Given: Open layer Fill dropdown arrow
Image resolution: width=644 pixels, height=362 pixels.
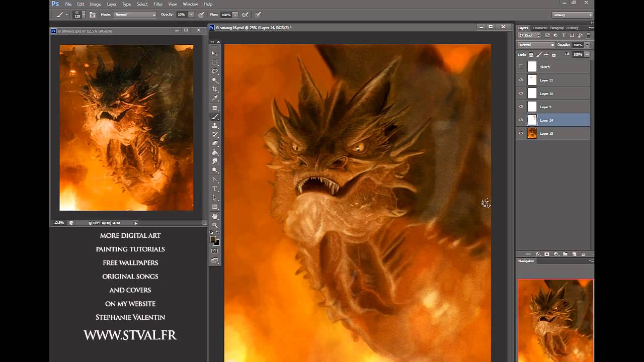Looking at the screenshot, I should click(x=587, y=54).
